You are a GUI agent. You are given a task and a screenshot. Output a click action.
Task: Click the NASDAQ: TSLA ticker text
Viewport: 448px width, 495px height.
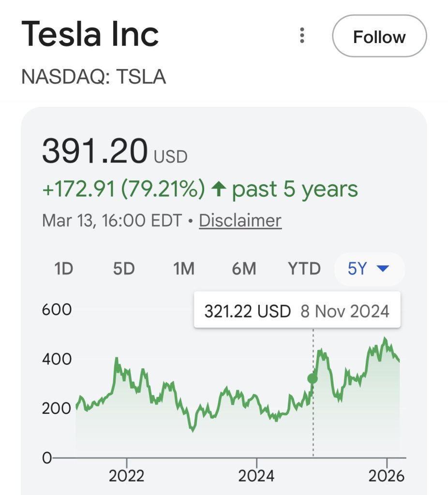pos(94,76)
